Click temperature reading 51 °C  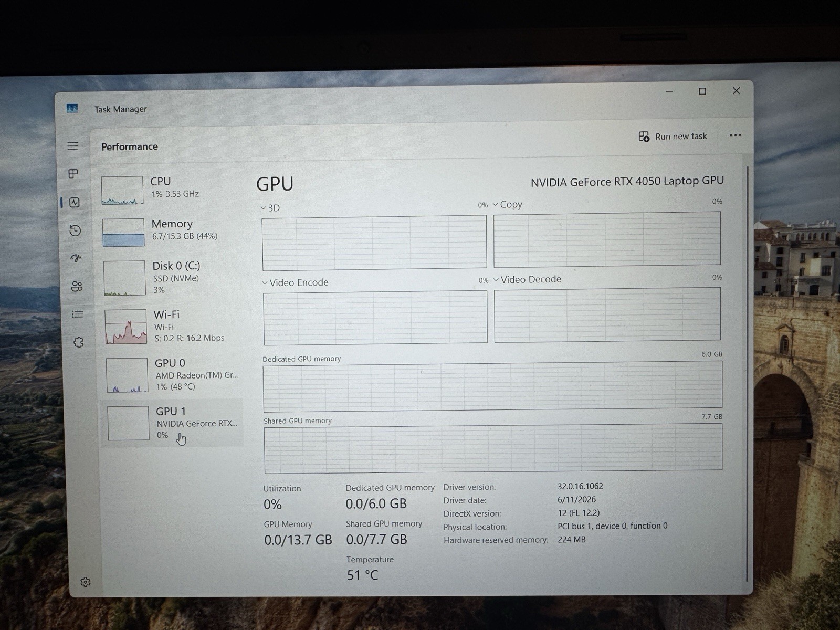tap(362, 575)
